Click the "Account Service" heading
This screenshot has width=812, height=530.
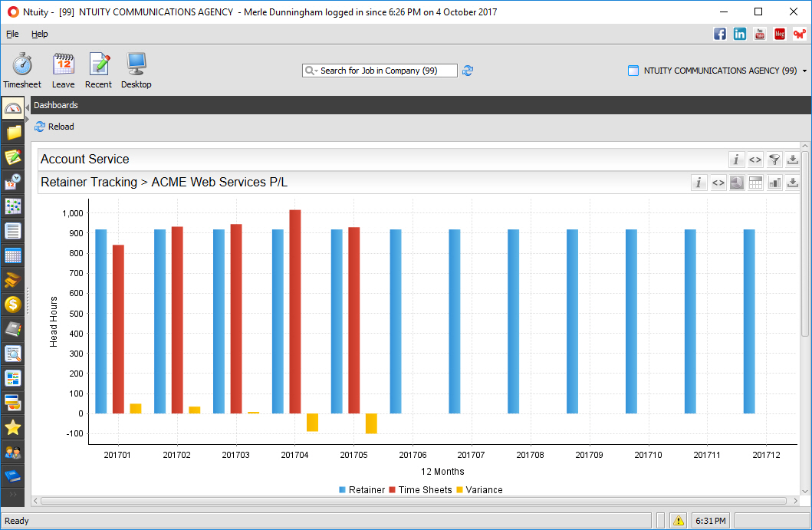click(x=85, y=159)
